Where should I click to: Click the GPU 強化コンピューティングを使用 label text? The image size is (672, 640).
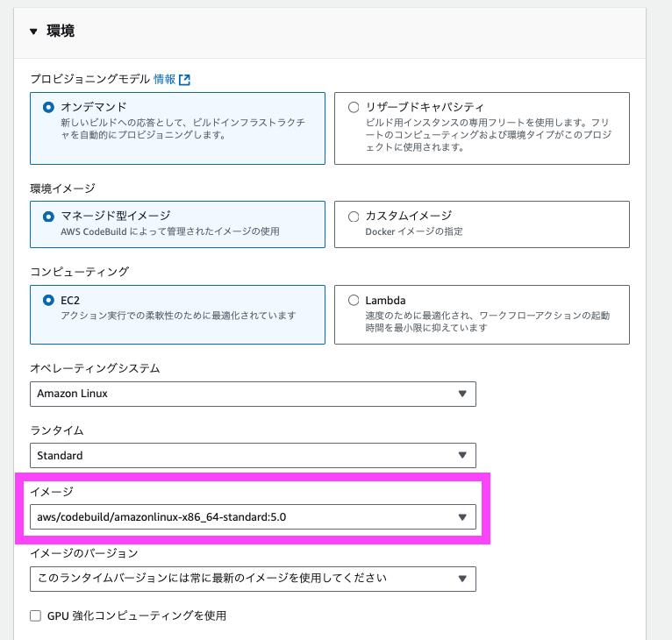(137, 616)
